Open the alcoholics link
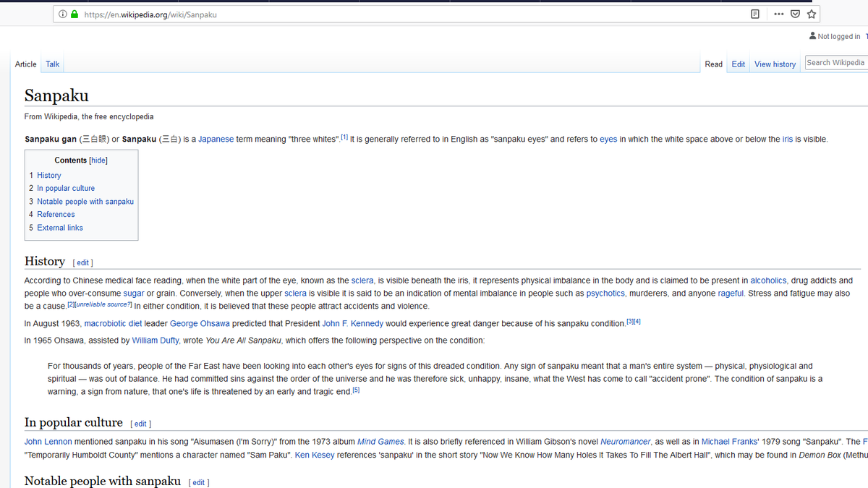This screenshot has height=488, width=868. coord(768,281)
